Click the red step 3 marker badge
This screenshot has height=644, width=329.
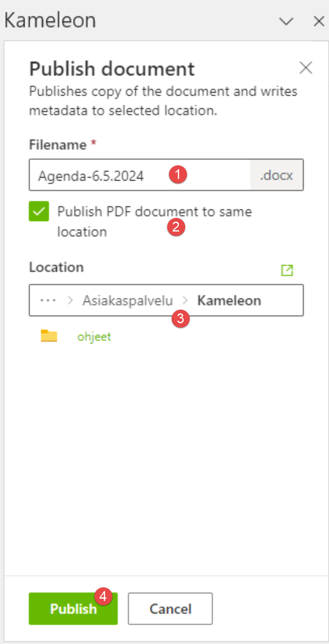(180, 320)
